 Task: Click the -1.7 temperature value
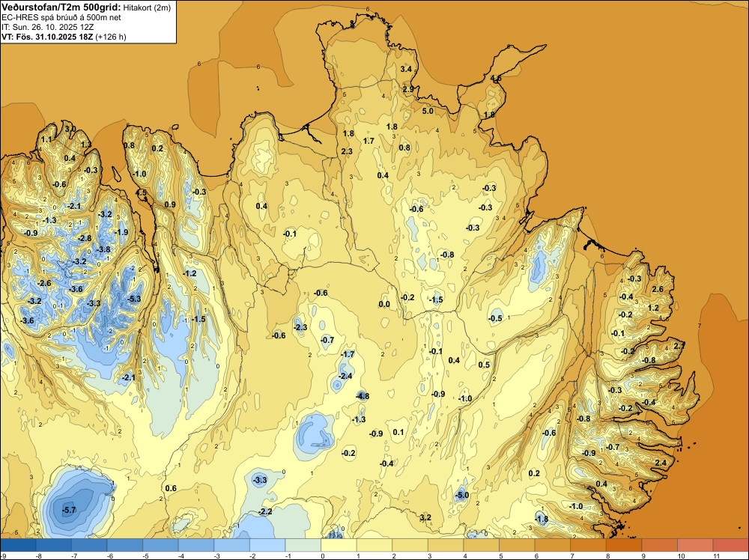[x=348, y=354]
